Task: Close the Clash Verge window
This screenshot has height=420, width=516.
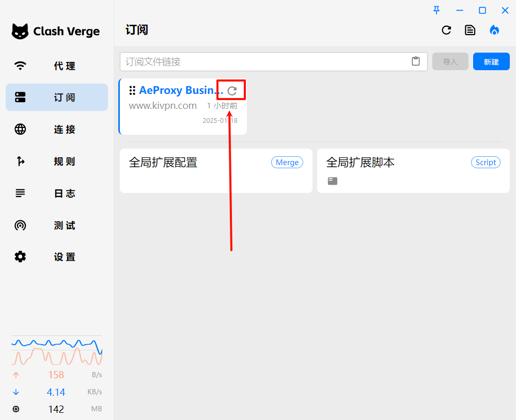Action: click(505, 10)
